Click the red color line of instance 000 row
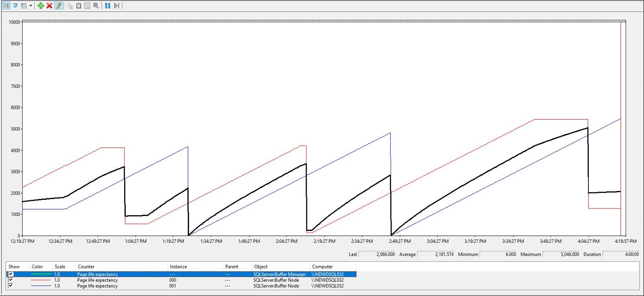 pos(41,280)
